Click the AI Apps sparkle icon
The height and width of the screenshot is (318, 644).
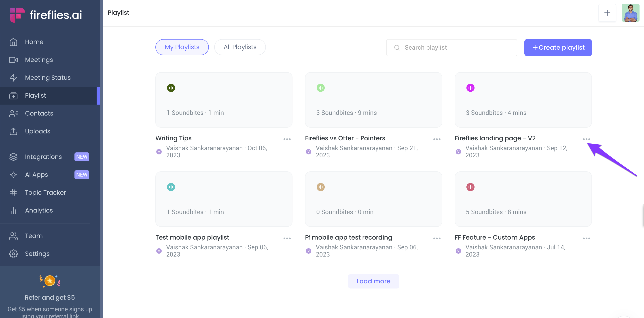13,175
